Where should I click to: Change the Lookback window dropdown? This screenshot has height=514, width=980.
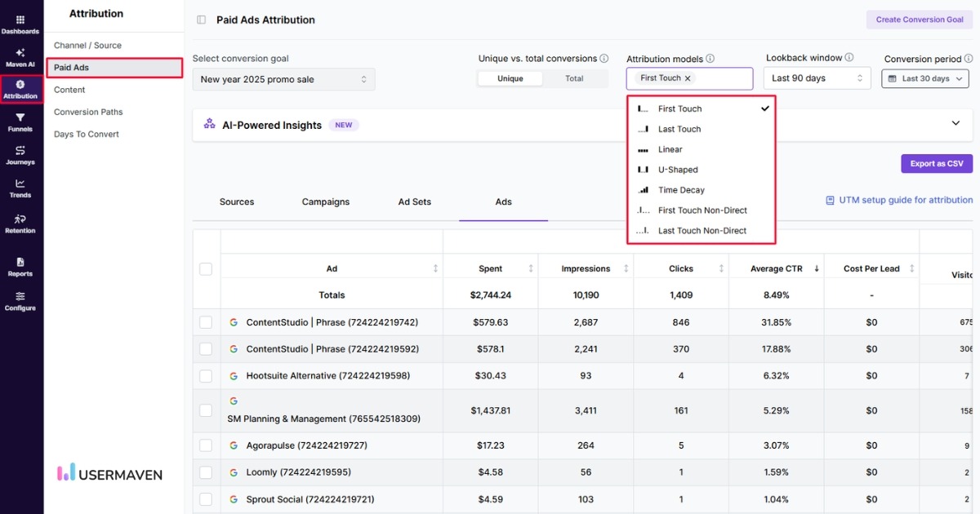(817, 78)
